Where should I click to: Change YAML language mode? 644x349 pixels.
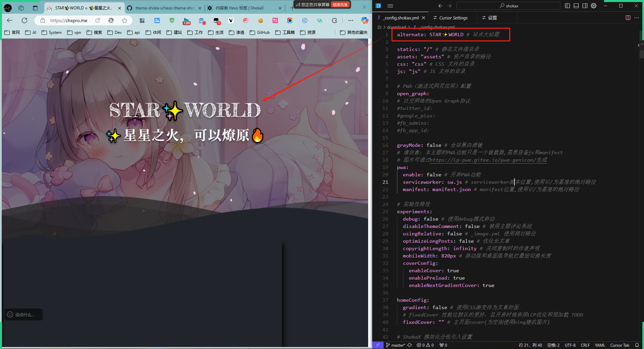[600, 345]
